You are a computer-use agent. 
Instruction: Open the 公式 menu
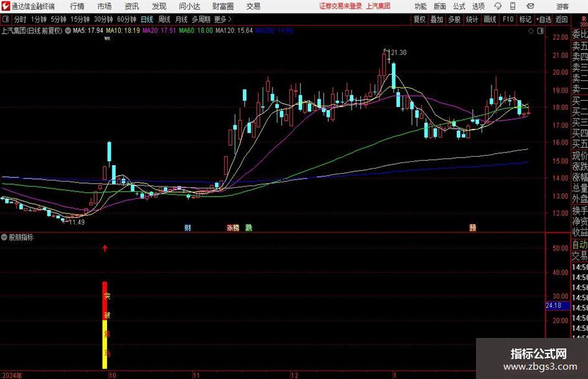[x=459, y=6]
